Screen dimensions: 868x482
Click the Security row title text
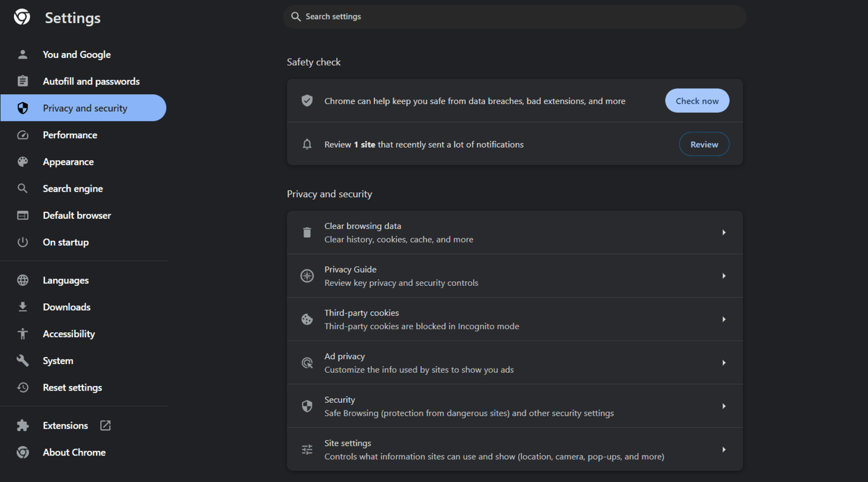pyautogui.click(x=340, y=399)
